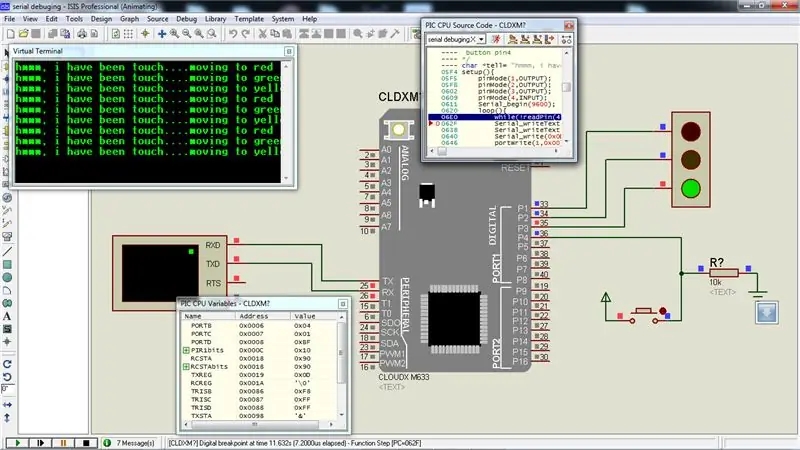
Task: Close the PIC CPU Variables window
Action: 343,304
